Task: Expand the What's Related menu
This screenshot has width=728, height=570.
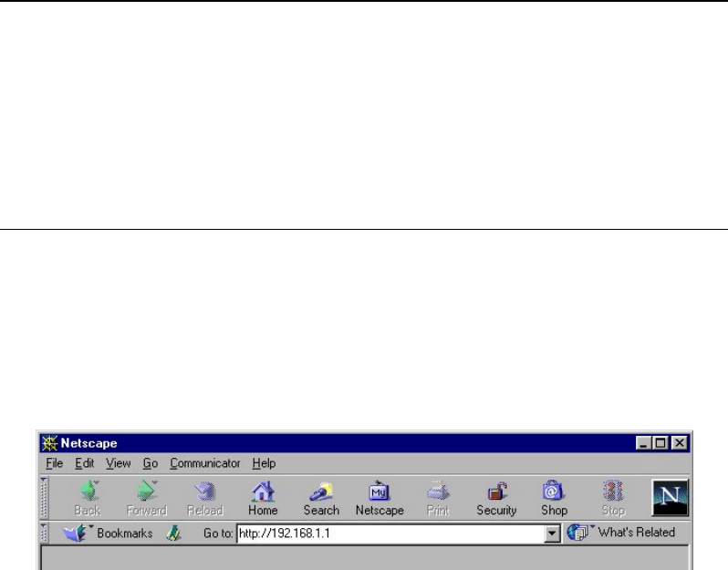Action: point(628,533)
